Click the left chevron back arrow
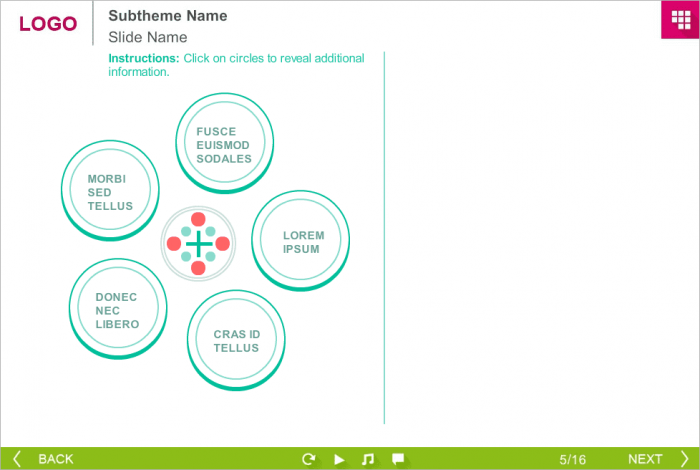The image size is (700, 470). [x=17, y=459]
